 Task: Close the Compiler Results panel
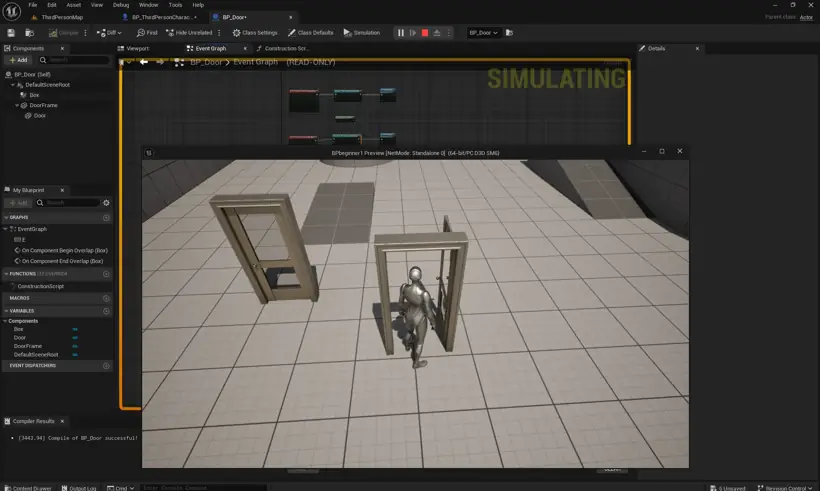tap(62, 421)
